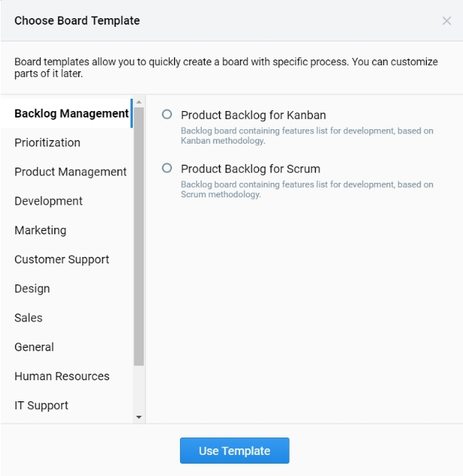Open the Product Management category
The image size is (463, 476).
70,172
